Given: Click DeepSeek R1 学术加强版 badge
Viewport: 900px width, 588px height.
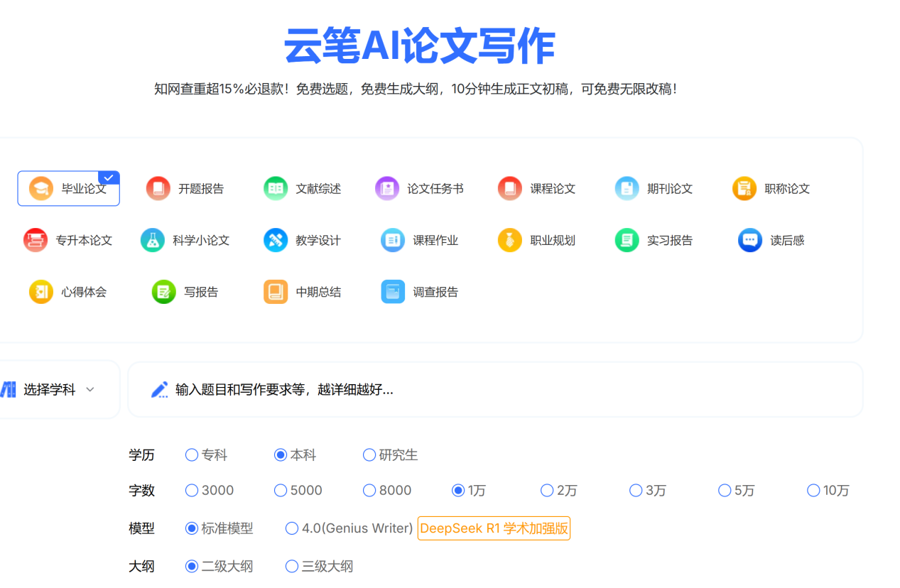Looking at the screenshot, I should 494,528.
